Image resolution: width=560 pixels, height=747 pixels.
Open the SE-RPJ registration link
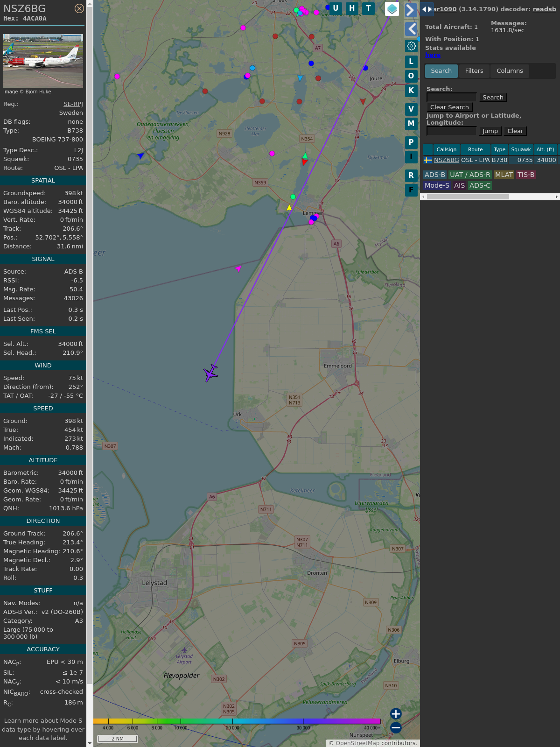click(x=73, y=104)
